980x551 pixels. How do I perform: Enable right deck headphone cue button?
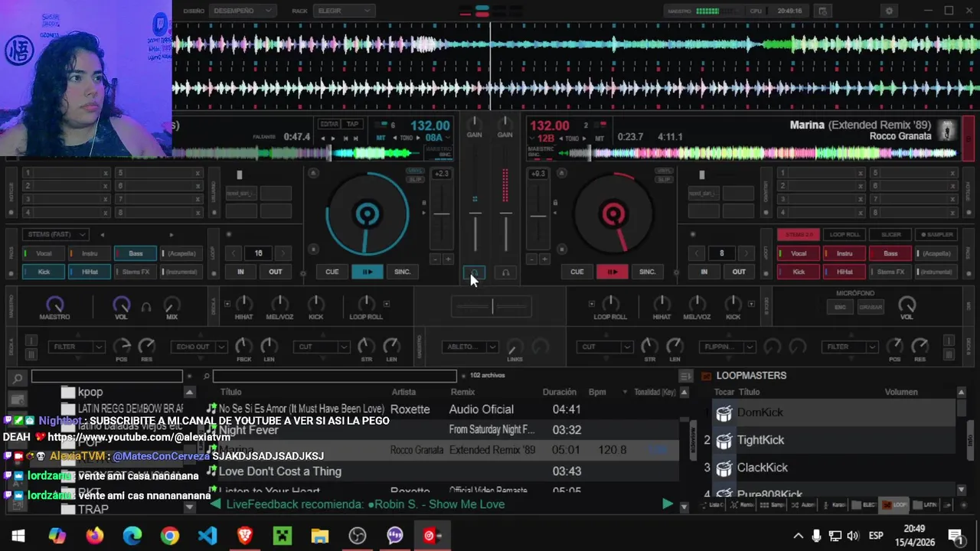pos(505,272)
